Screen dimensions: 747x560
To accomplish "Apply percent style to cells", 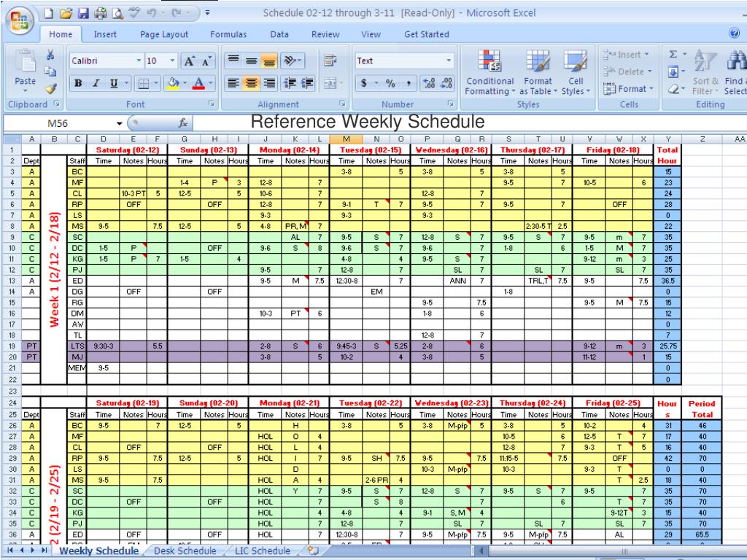I will pyautogui.click(x=391, y=83).
